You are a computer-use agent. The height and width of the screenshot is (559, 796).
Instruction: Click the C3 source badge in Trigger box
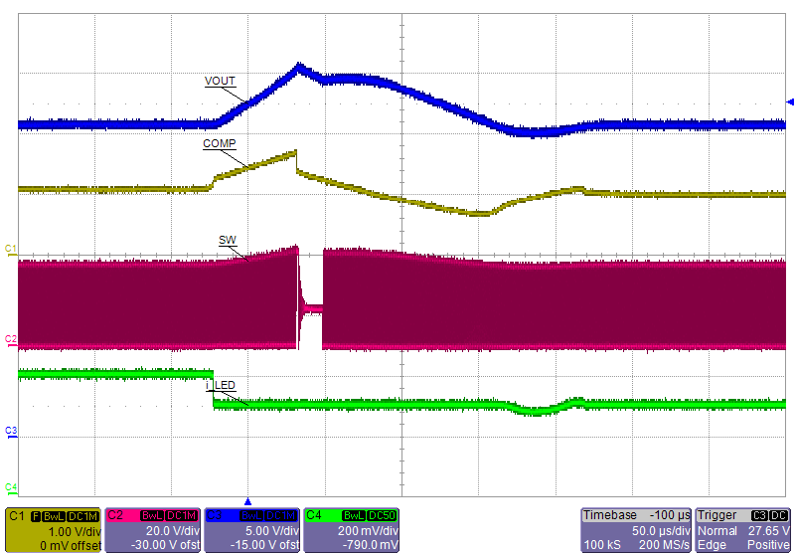(764, 514)
